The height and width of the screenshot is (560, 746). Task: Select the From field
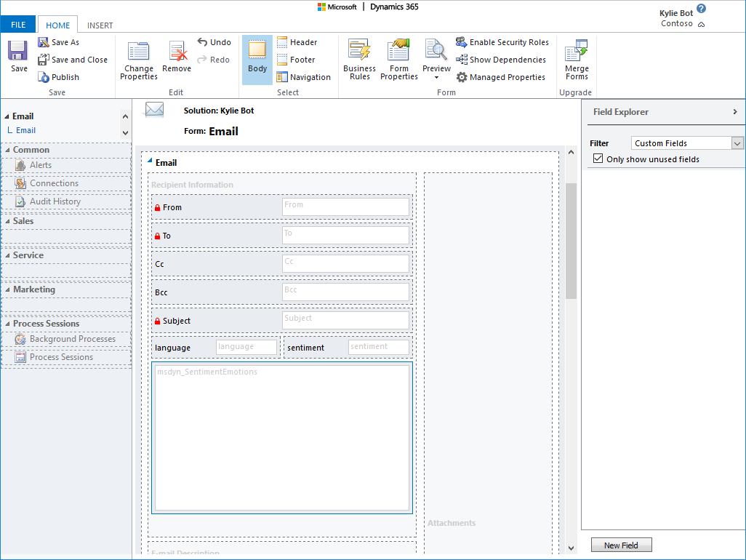(x=281, y=207)
